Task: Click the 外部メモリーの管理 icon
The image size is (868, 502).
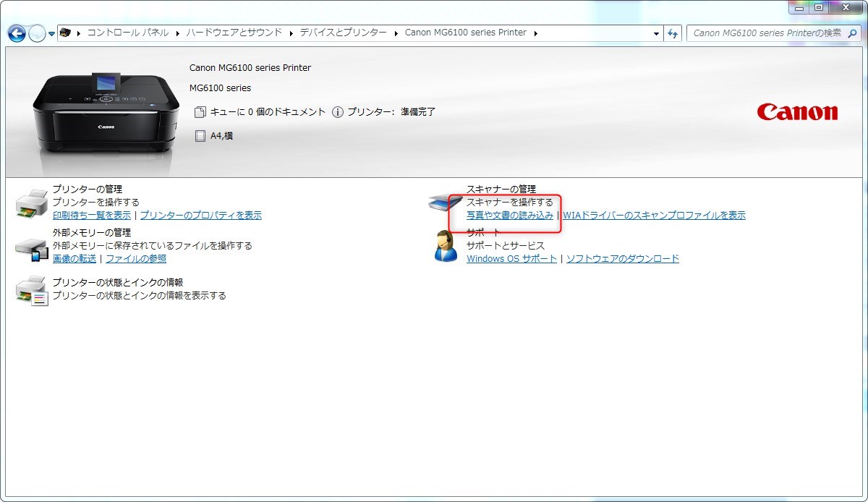Action: 32,249
